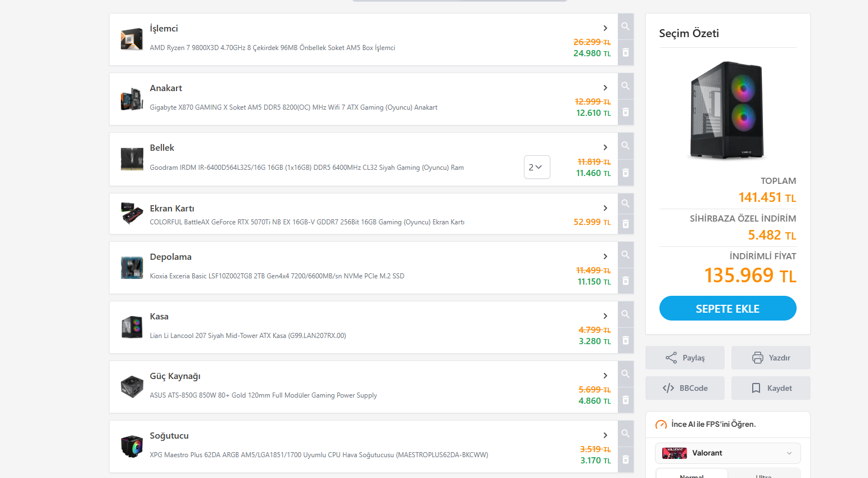Expand the İşlemci row chevron

click(605, 28)
